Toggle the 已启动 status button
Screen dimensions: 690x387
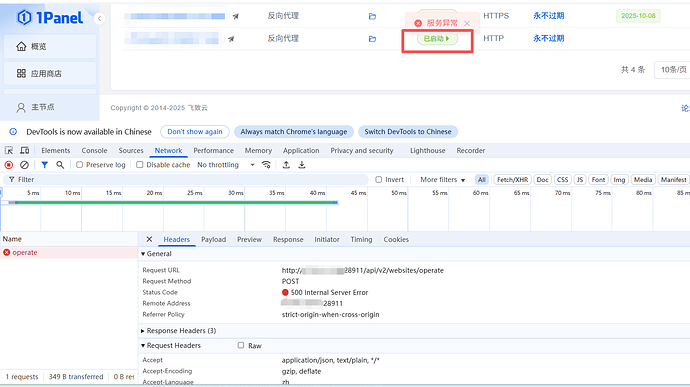tap(437, 39)
